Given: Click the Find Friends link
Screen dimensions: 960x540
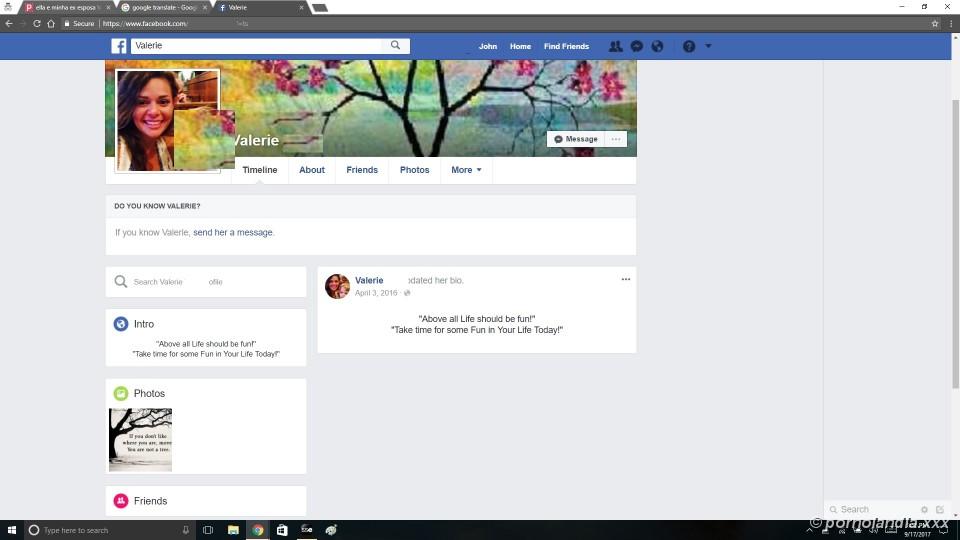Looking at the screenshot, I should pos(566,46).
